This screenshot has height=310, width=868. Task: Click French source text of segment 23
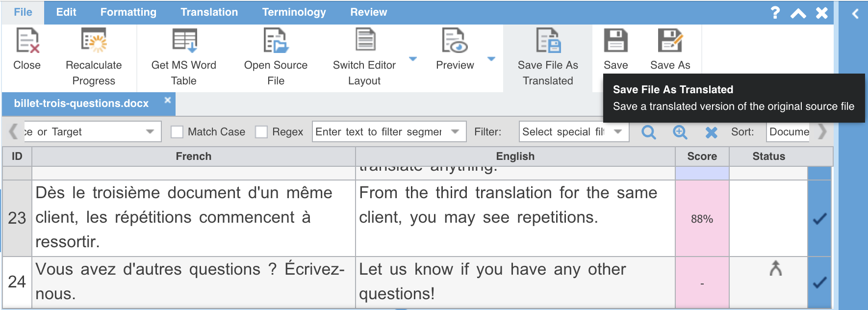184,217
